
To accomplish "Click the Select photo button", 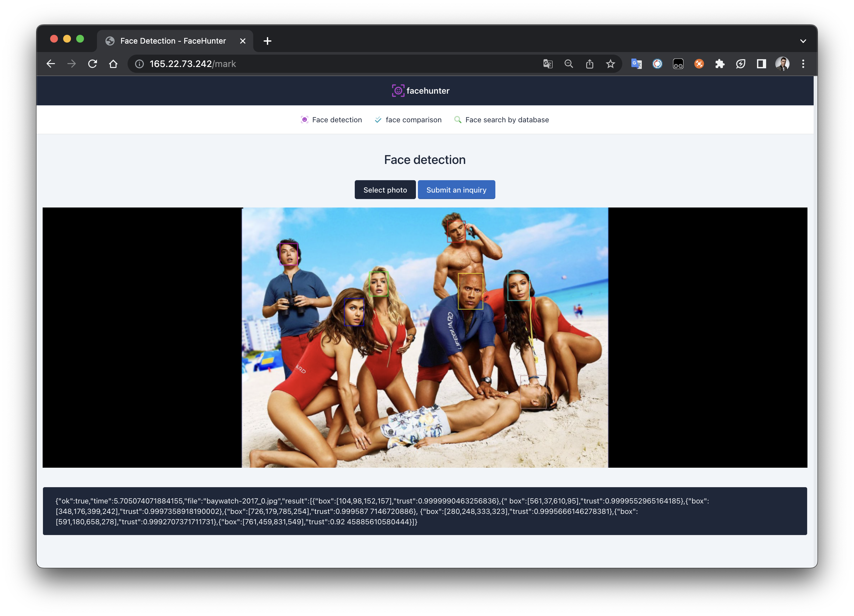I will (385, 190).
